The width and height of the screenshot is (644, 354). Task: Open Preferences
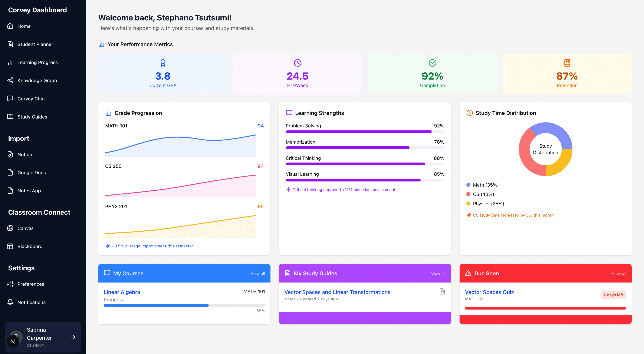coord(30,284)
